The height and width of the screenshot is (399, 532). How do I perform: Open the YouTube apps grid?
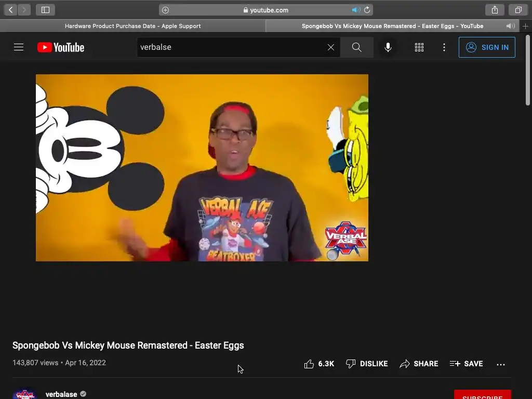tap(419, 47)
